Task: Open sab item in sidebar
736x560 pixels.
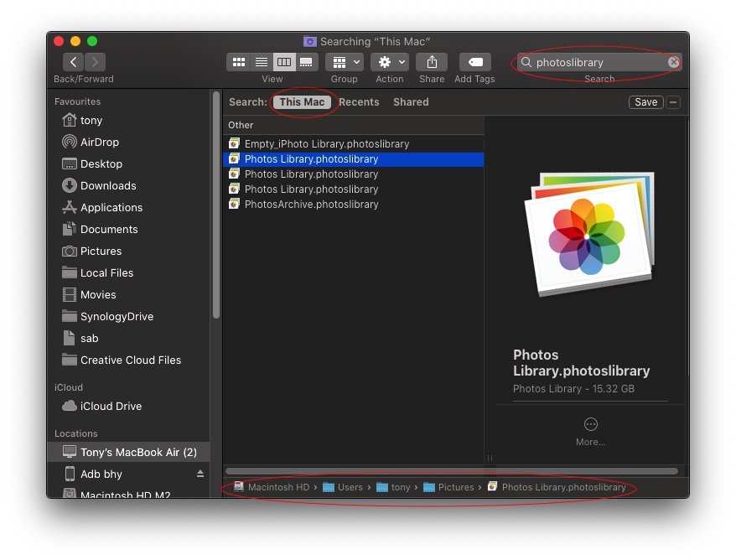Action: point(128,338)
